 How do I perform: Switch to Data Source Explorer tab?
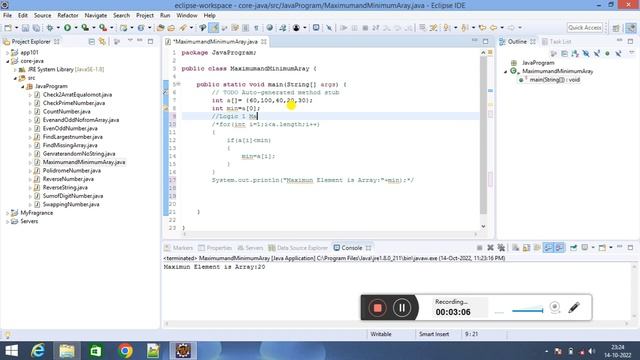coord(298,248)
